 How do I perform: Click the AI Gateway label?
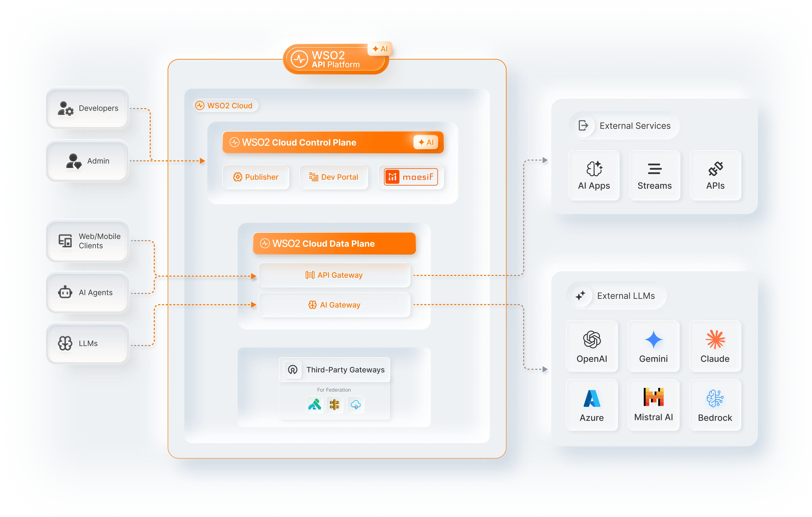click(x=340, y=305)
